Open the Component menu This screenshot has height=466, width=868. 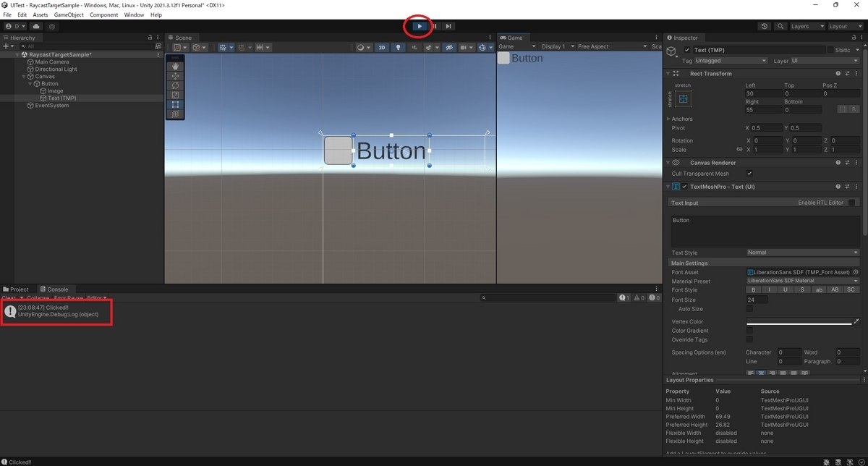(104, 14)
